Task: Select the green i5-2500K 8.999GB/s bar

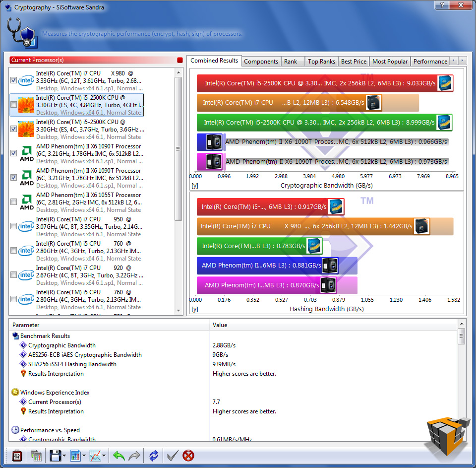Action: pos(324,123)
